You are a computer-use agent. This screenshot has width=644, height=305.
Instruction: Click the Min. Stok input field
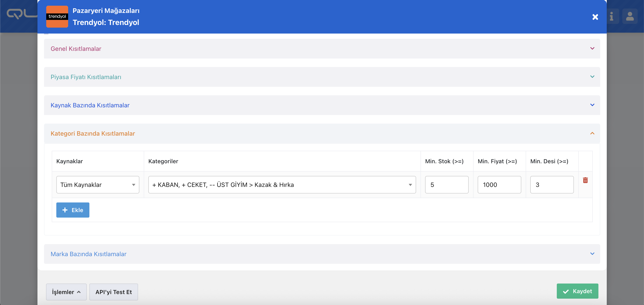(x=447, y=184)
